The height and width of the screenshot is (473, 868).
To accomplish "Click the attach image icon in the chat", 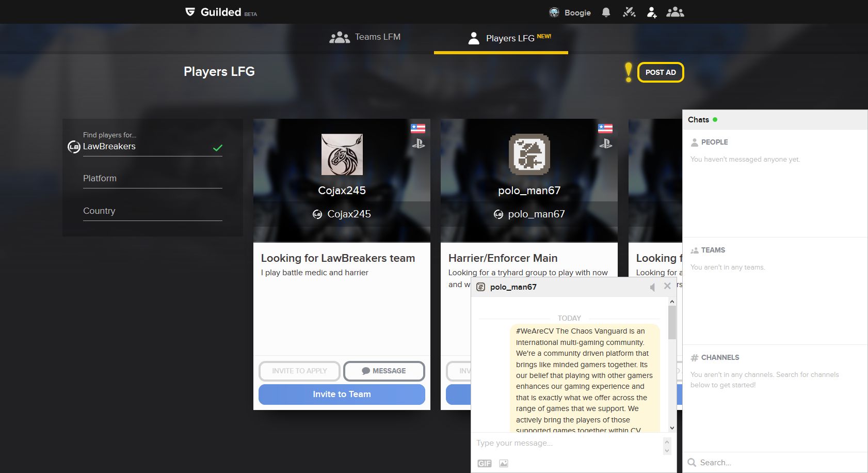I will (x=504, y=463).
